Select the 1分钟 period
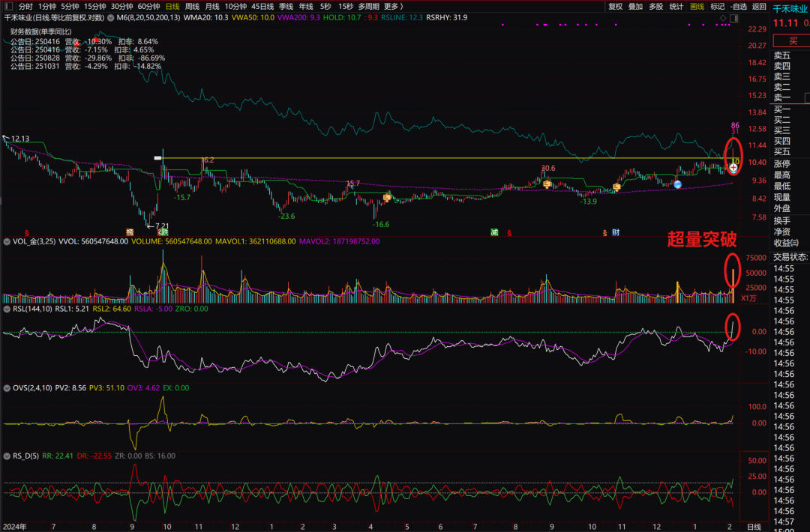The height and width of the screenshot is (532, 810). point(47,6)
